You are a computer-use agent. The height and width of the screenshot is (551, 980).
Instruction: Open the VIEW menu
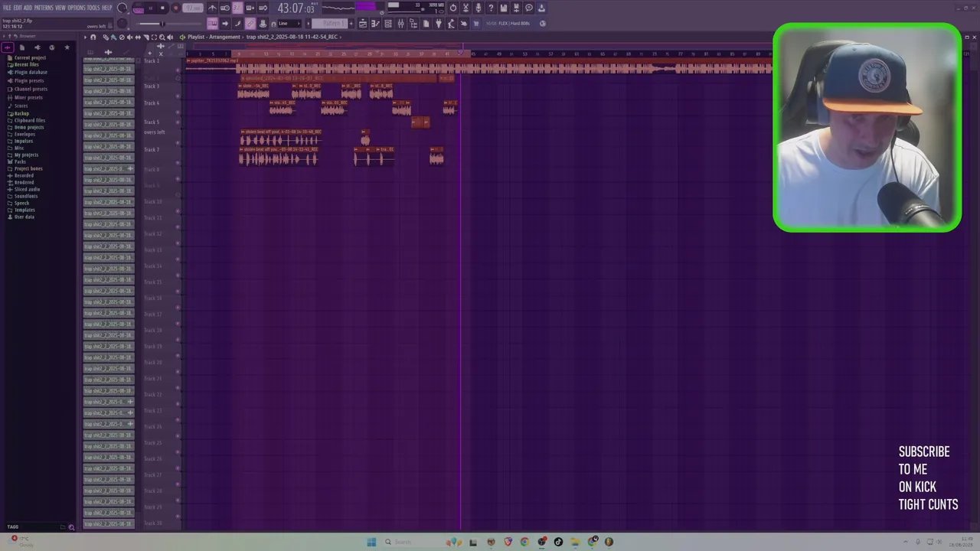pyautogui.click(x=60, y=8)
